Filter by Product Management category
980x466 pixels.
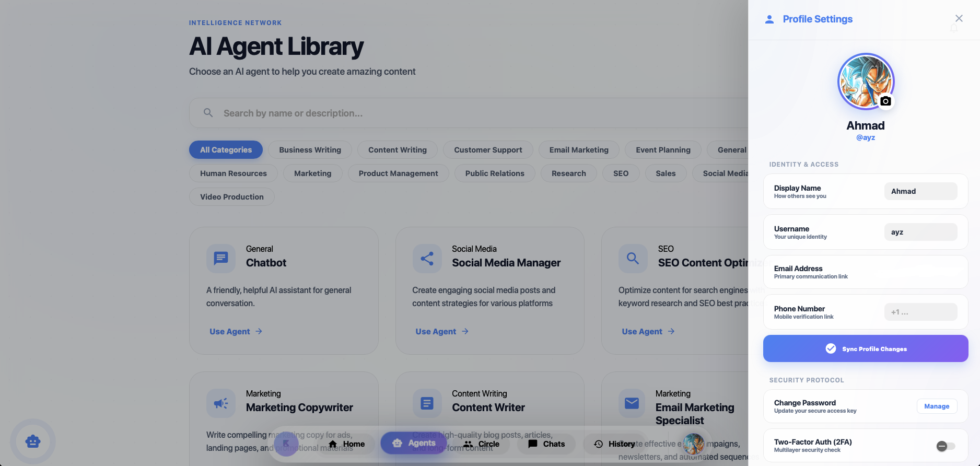pos(398,173)
